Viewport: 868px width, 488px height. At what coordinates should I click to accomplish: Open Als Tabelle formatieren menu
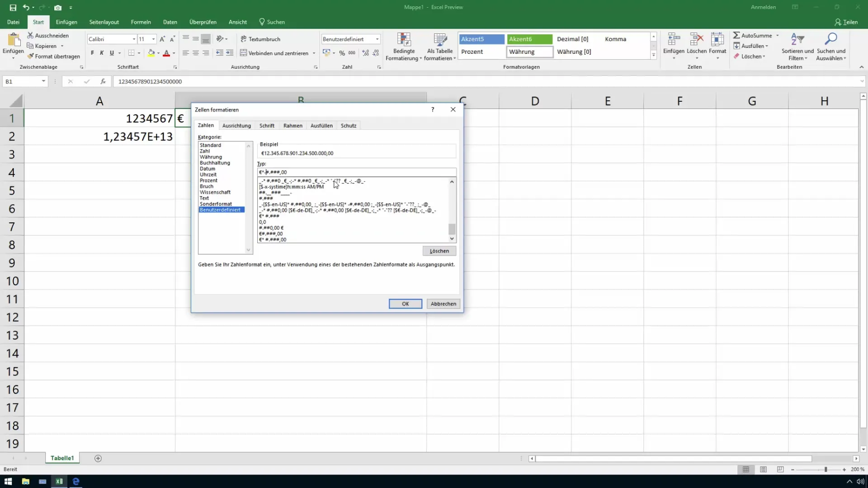pos(440,47)
